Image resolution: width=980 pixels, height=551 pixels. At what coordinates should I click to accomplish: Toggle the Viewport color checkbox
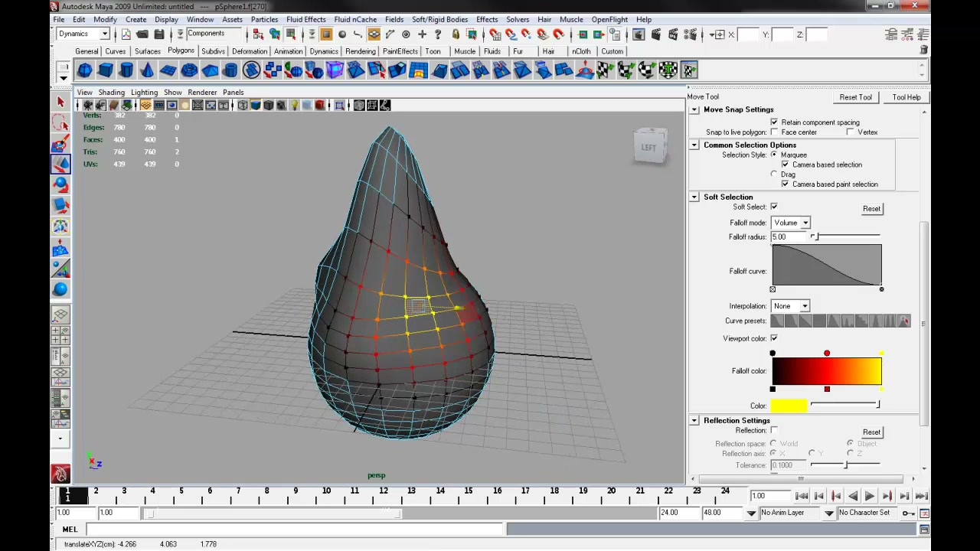774,338
